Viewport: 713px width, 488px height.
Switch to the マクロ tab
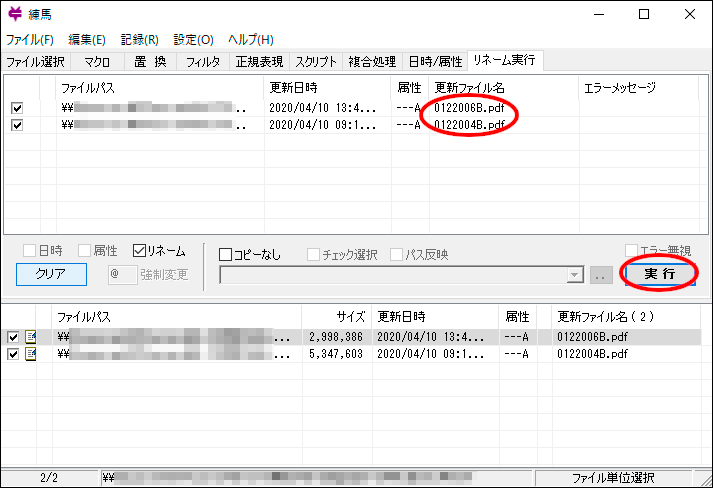pos(97,61)
